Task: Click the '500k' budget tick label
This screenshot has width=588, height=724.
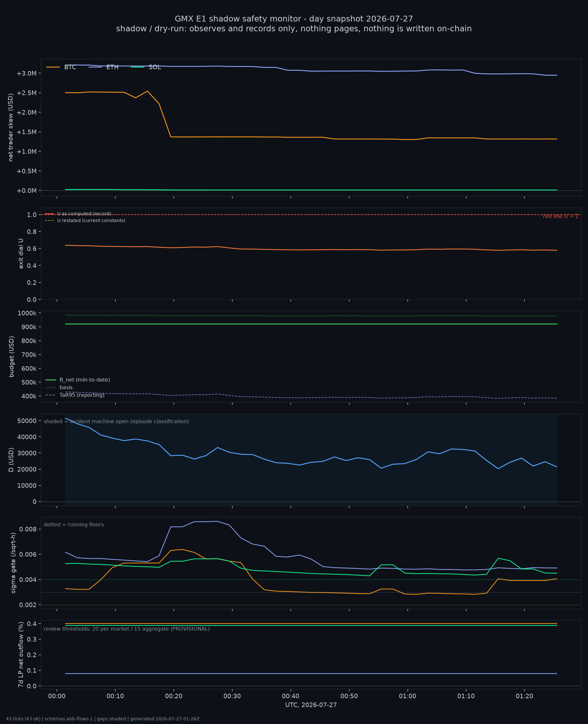Action: point(29,382)
